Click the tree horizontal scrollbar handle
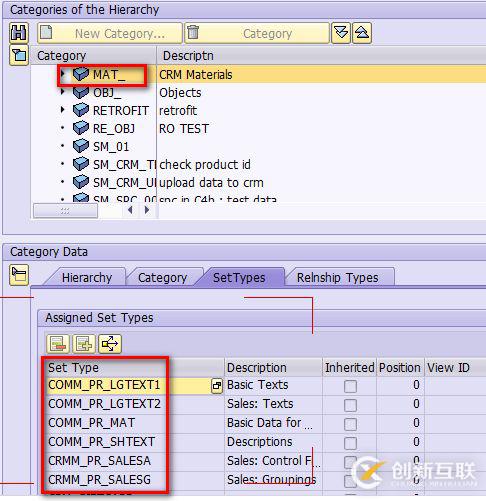Viewport: 486px width, 501px height. (65, 210)
